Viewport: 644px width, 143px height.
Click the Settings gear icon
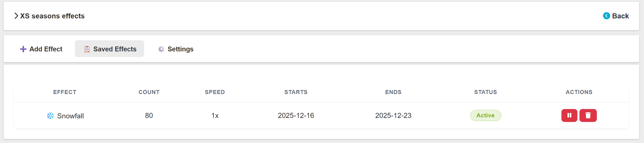coord(161,49)
